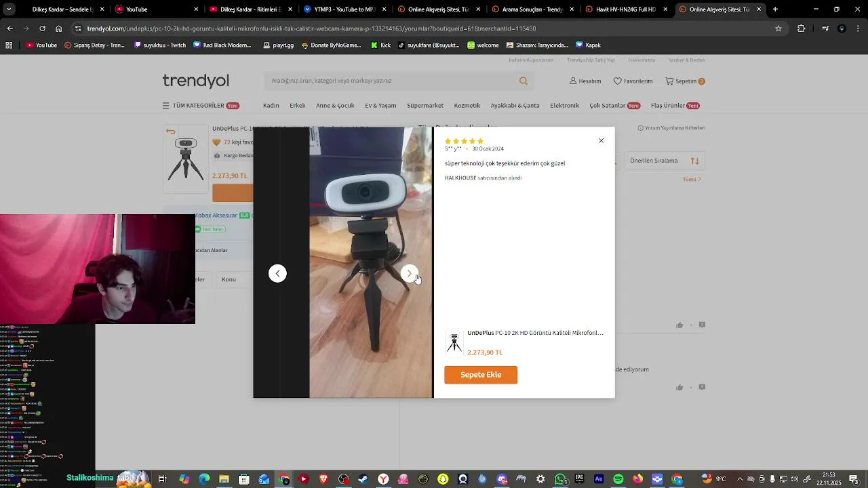
Task: Open the Elektronik category
Action: click(564, 106)
